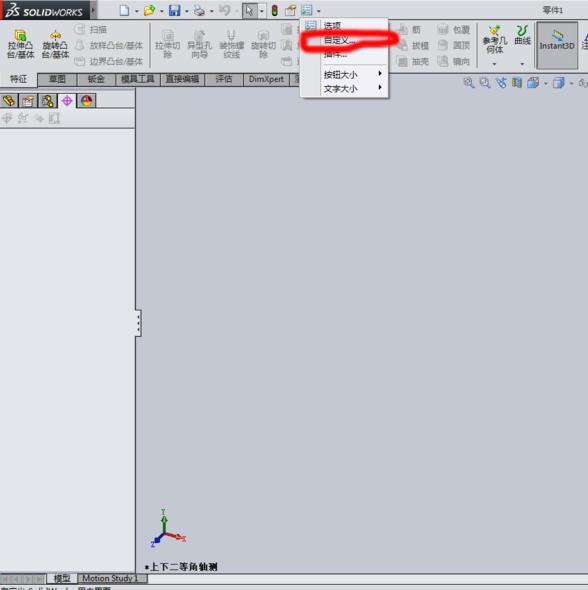Click the File Properties icon

[x=290, y=11]
